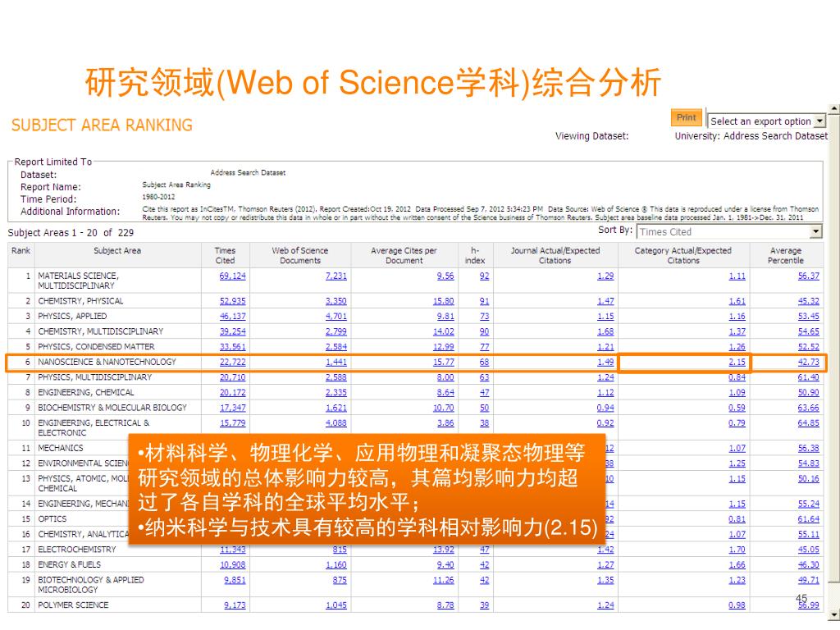Click average cites 14.02 link

[x=444, y=331]
